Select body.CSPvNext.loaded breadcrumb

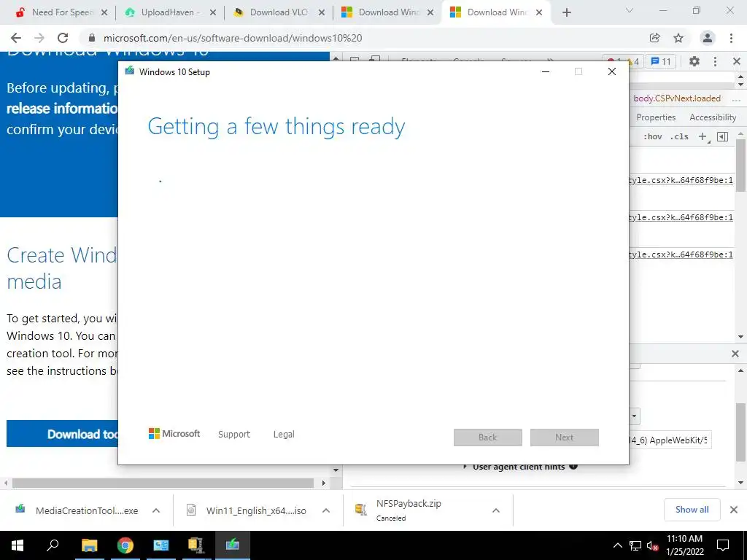pyautogui.click(x=677, y=98)
